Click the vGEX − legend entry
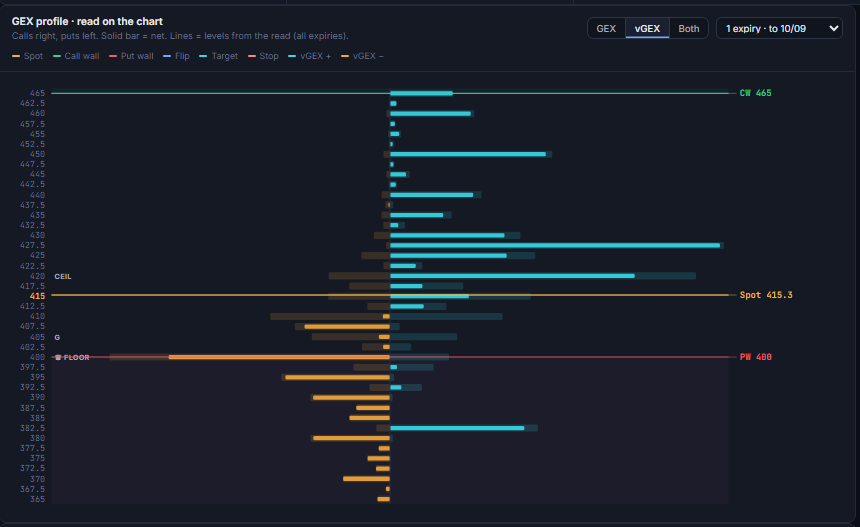 pos(362,56)
